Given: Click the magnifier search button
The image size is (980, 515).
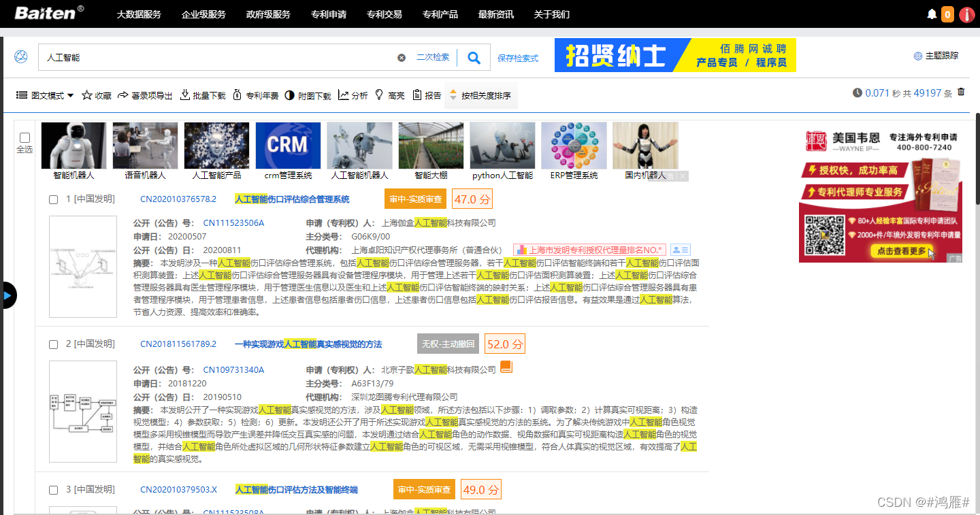Looking at the screenshot, I should coord(474,58).
